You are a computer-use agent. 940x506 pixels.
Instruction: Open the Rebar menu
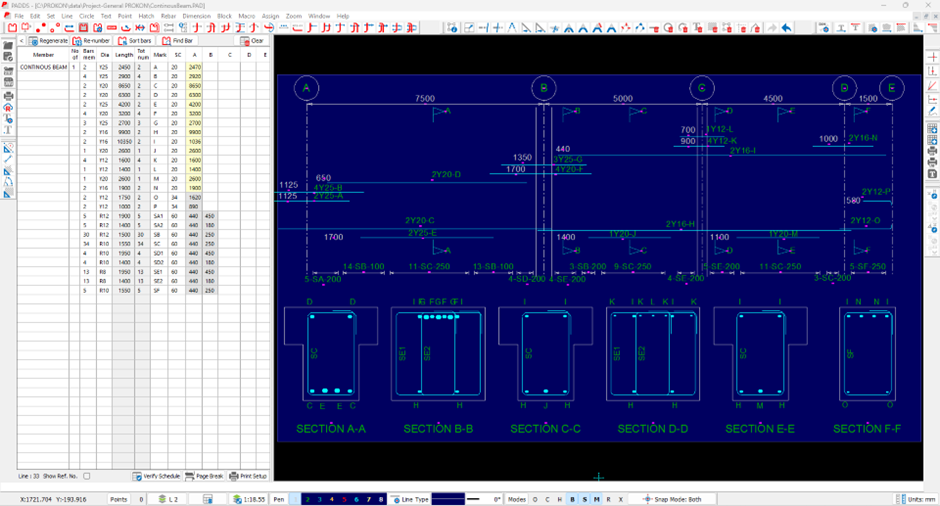pos(168,16)
